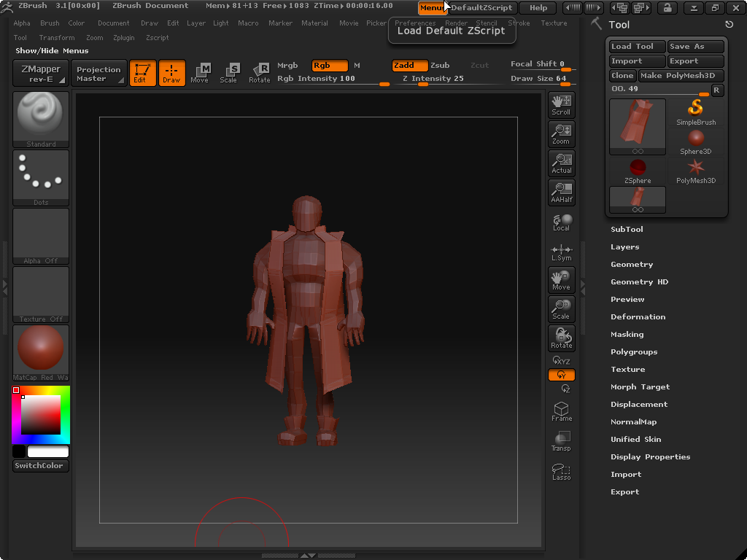Screen dimensions: 747x560
Task: Toggle L.Sym local symmetry
Action: (x=561, y=252)
